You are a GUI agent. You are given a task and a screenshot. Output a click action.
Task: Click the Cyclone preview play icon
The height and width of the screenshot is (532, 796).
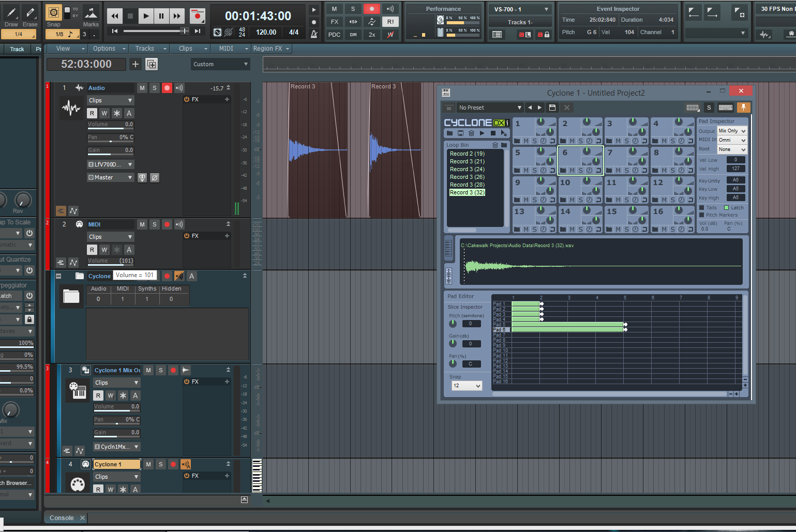point(482,133)
